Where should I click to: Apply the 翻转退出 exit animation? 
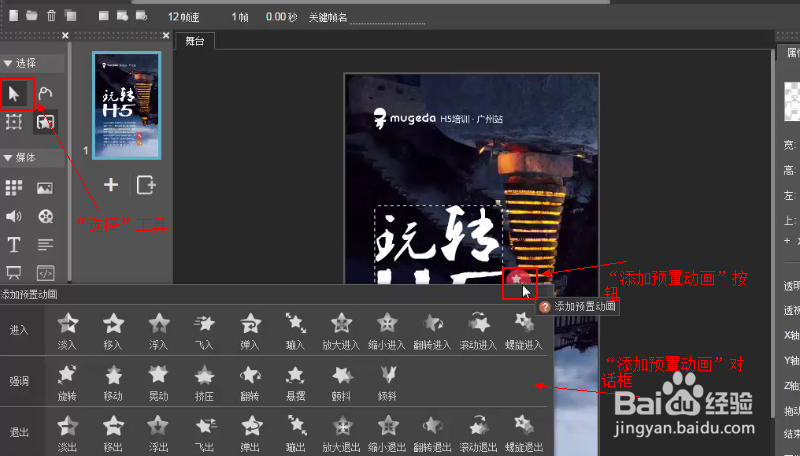click(432, 434)
